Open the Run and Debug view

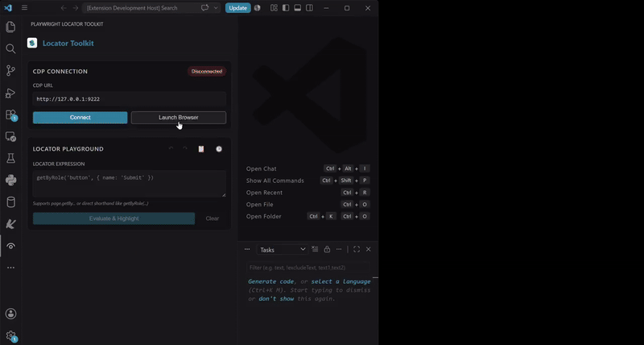pyautogui.click(x=10, y=93)
